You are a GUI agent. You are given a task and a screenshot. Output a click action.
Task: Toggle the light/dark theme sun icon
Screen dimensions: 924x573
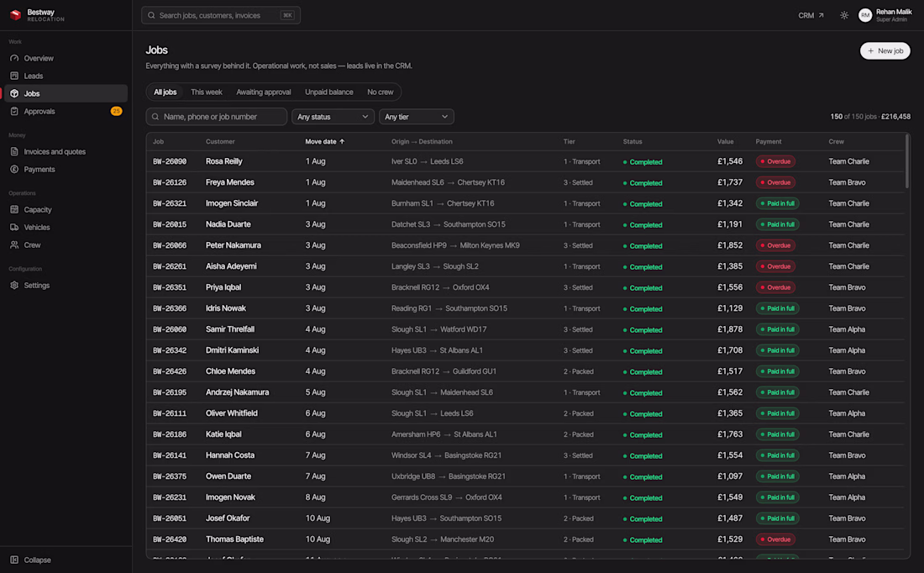coord(844,15)
